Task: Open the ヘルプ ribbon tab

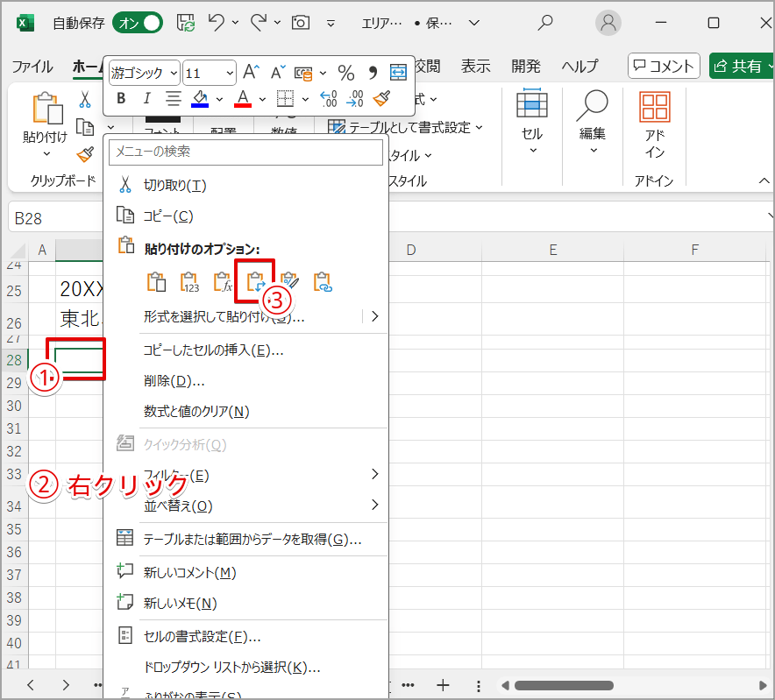Action: click(579, 66)
